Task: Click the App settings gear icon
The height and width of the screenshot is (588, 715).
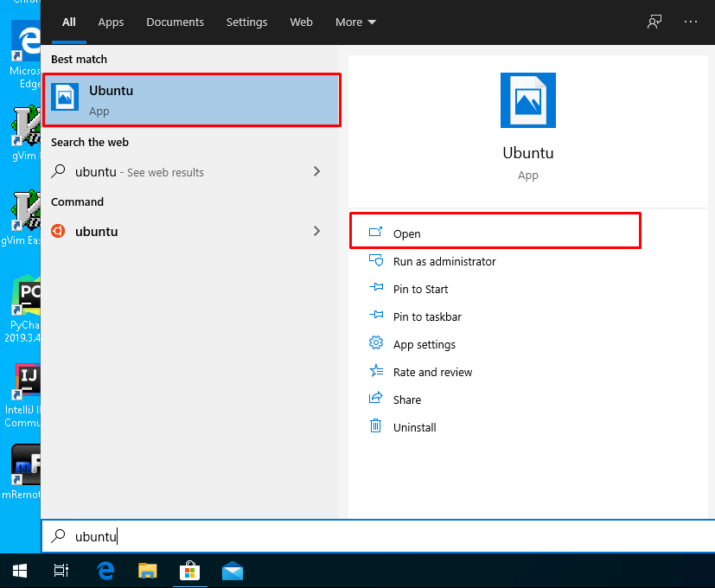Action: coord(376,342)
